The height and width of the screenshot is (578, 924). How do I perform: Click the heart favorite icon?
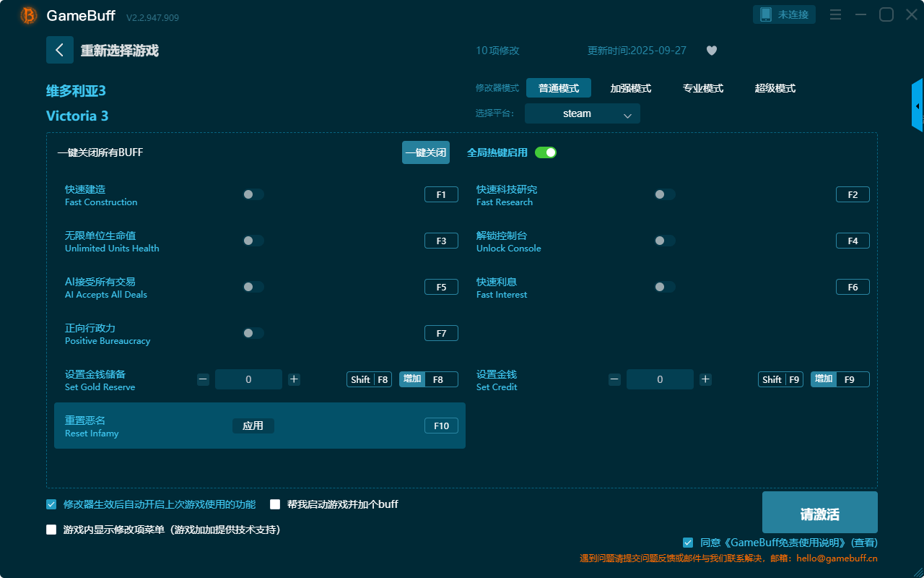(711, 51)
